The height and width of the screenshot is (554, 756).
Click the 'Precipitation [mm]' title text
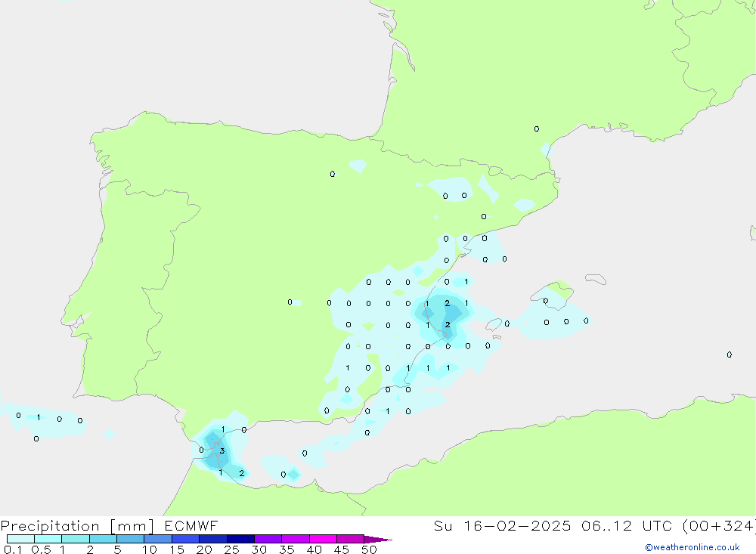coord(77,526)
